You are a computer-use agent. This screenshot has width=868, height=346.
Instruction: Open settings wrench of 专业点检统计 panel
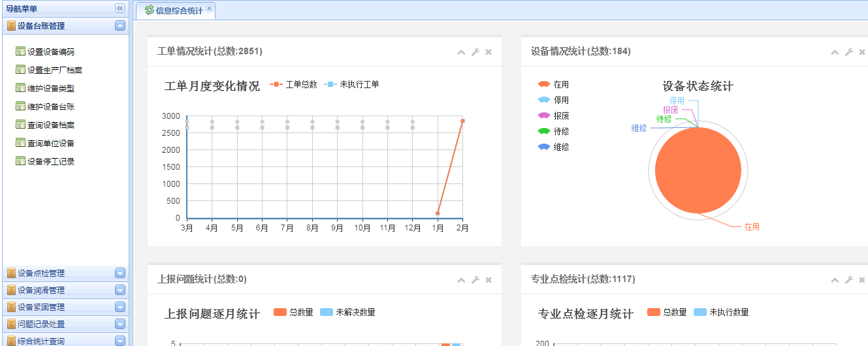(x=848, y=280)
